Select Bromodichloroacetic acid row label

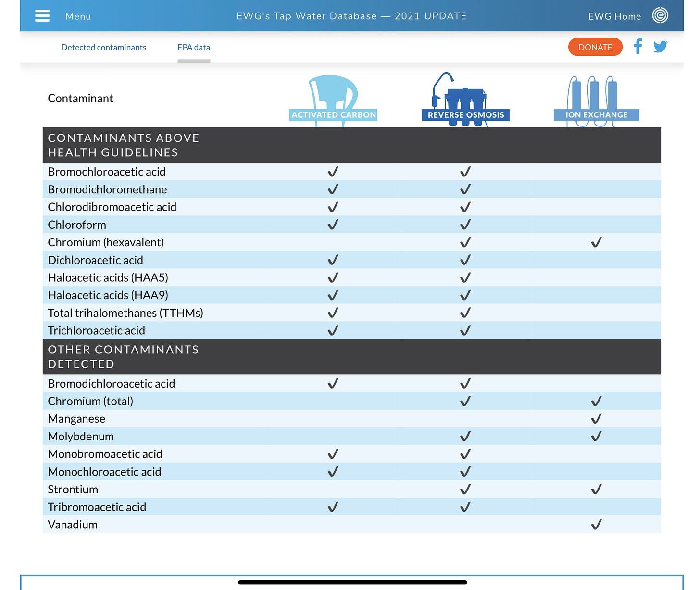(x=111, y=384)
